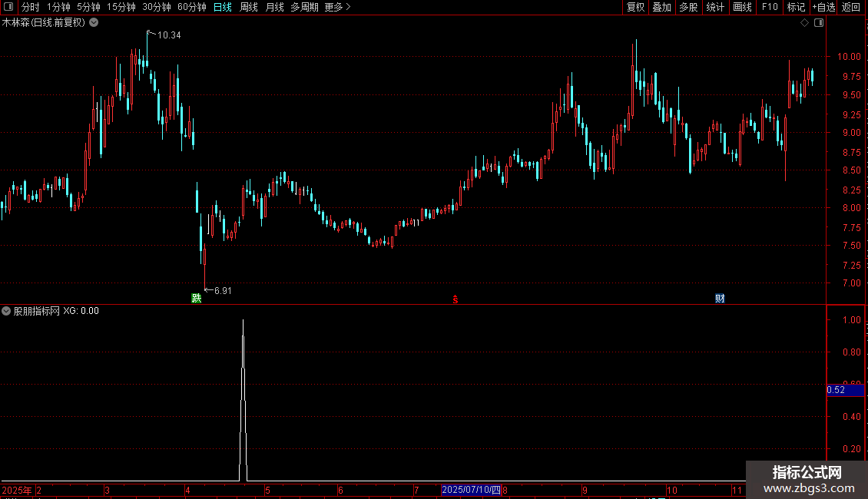Open the 多股 multi-stock view
The image size is (868, 499).
coord(689,7)
